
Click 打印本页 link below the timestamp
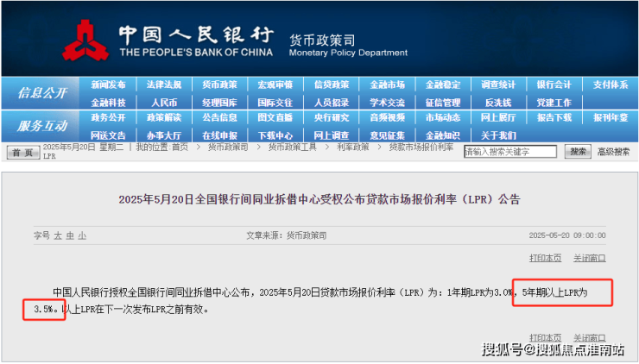545,258
